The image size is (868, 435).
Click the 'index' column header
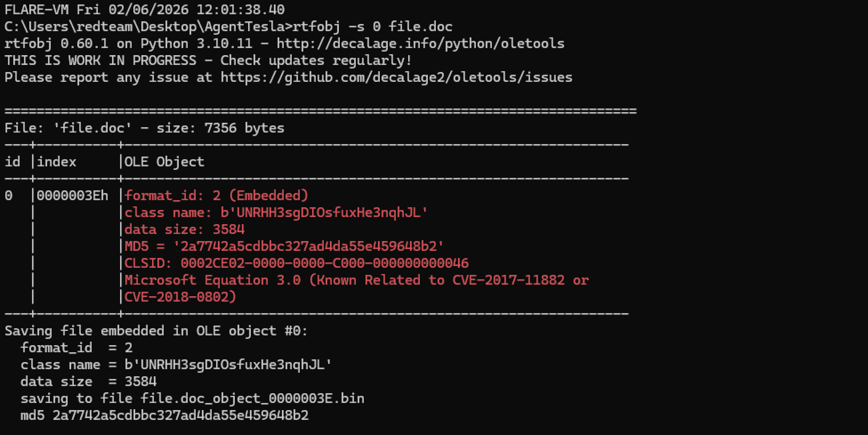[x=56, y=162]
